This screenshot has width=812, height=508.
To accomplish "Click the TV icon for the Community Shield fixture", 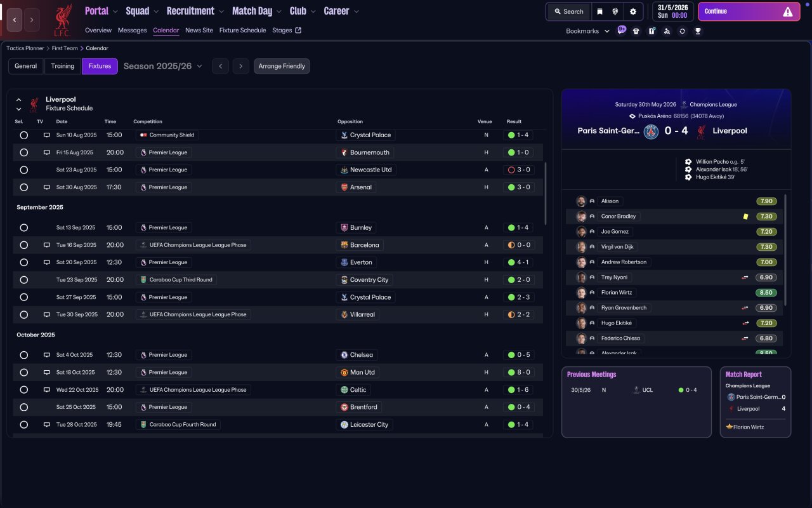I will click(x=46, y=135).
